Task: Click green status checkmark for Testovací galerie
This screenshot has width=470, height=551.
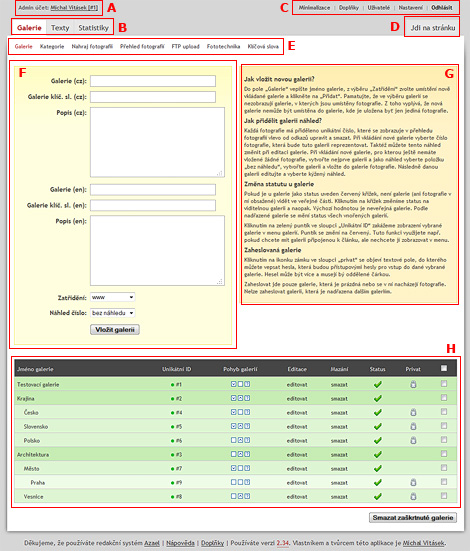Action: coord(378,384)
